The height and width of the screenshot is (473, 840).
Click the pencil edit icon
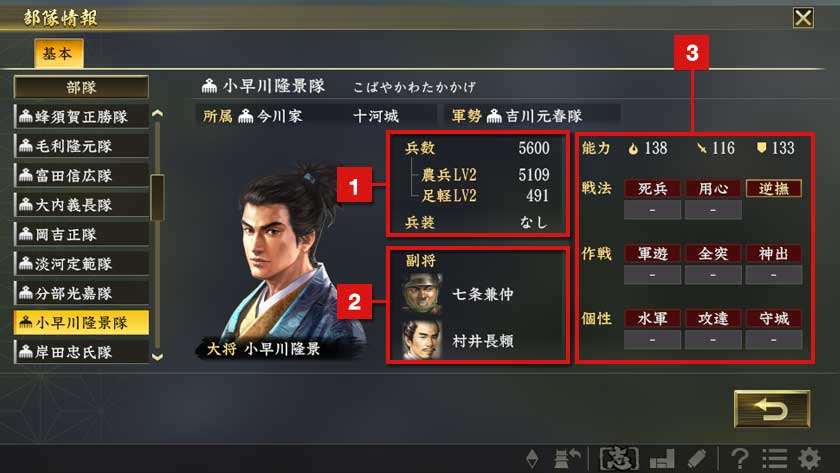click(697, 459)
